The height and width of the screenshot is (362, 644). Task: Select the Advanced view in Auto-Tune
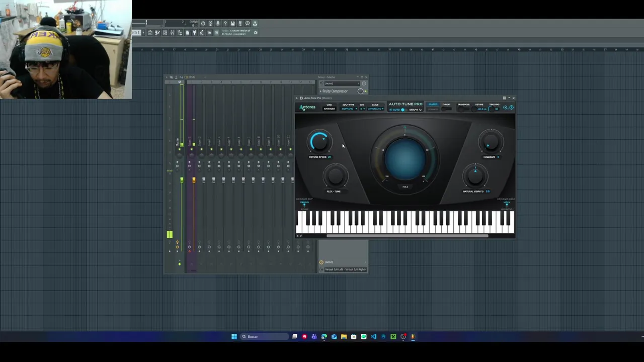(x=329, y=109)
